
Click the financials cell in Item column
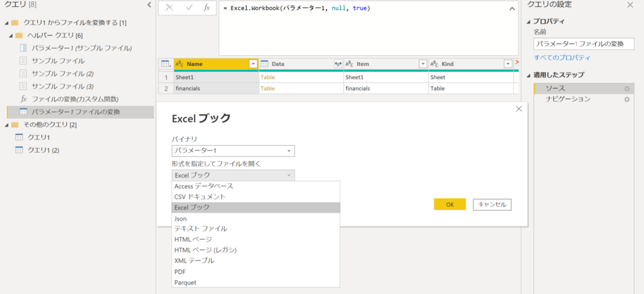386,88
